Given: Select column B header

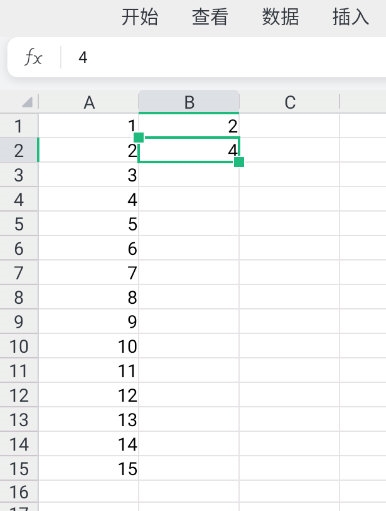Looking at the screenshot, I should point(189,102).
